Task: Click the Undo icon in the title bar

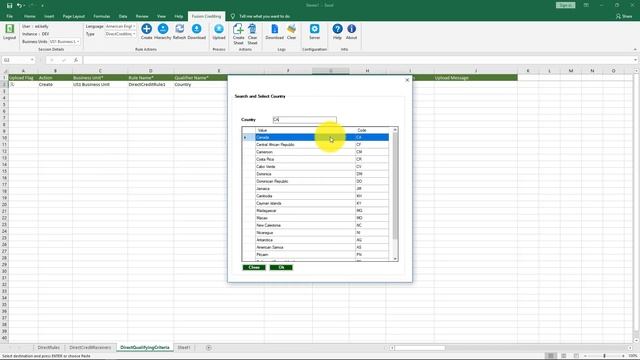Action: click(19, 6)
